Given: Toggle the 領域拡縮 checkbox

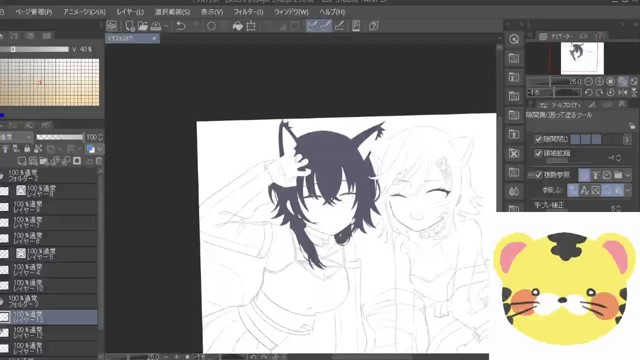Looking at the screenshot, I should (538, 153).
